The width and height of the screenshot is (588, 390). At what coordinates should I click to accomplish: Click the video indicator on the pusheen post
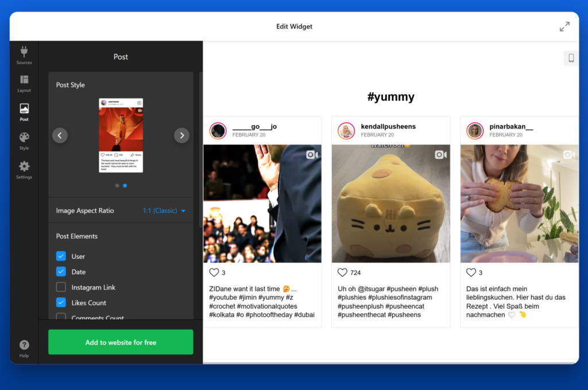click(x=440, y=154)
